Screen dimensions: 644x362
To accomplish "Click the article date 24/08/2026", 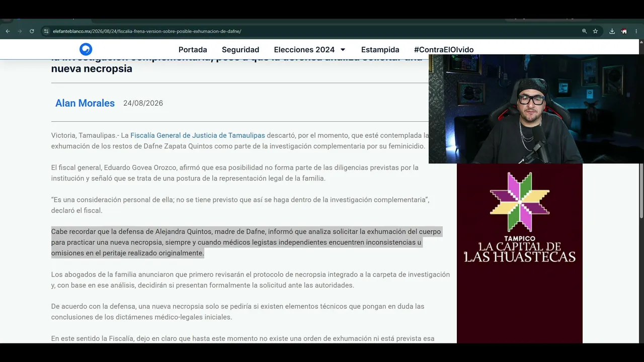I will tap(143, 103).
